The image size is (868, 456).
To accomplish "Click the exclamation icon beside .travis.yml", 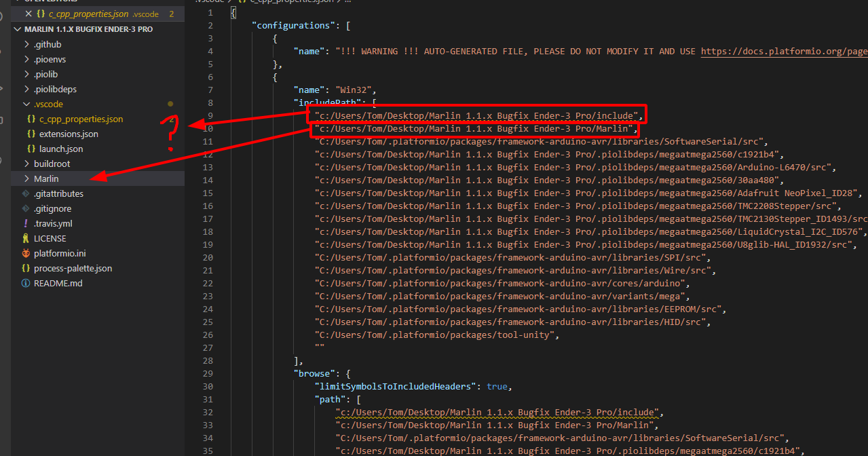I will pyautogui.click(x=26, y=223).
